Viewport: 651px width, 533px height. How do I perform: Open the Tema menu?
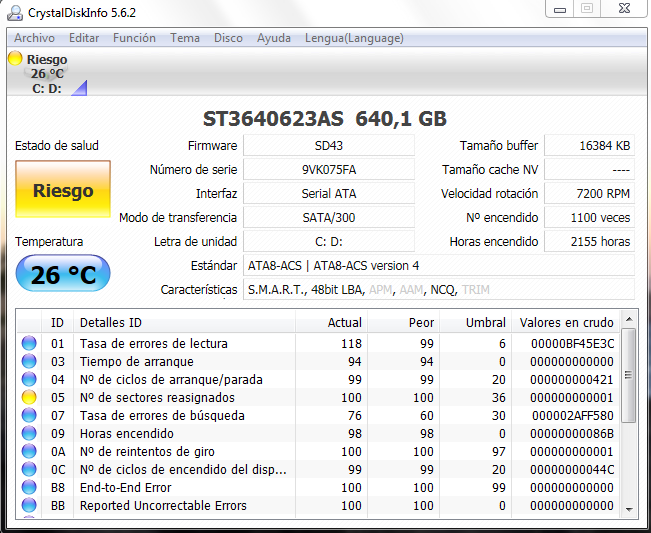coord(185,38)
